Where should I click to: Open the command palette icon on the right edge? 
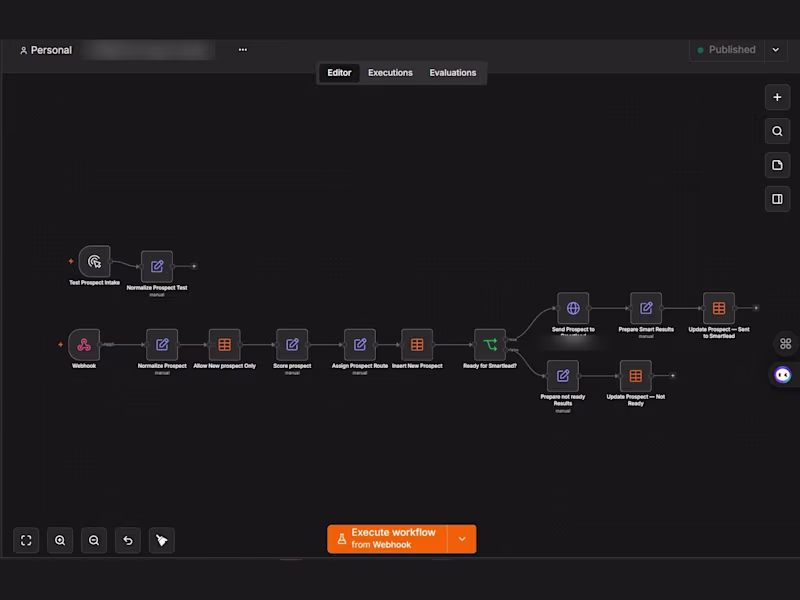(x=785, y=344)
